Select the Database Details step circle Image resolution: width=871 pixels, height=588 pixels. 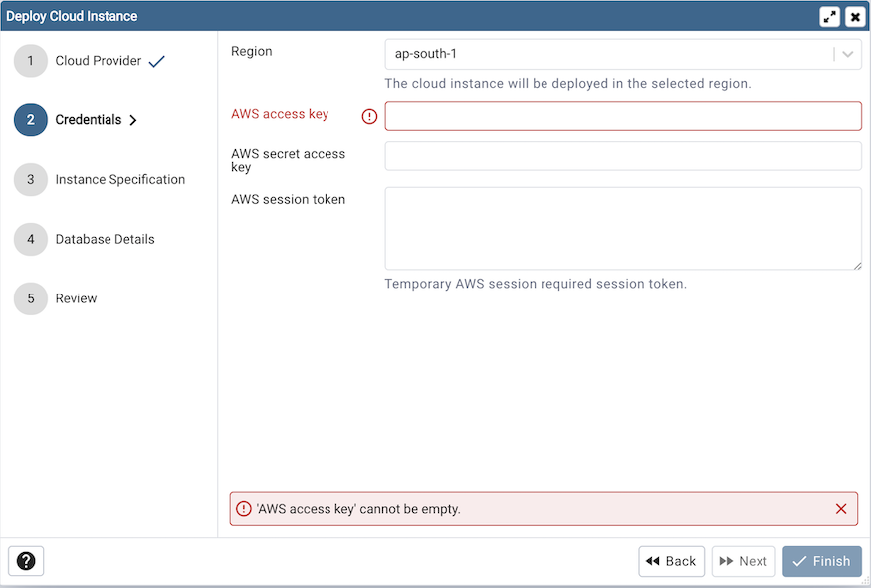pyautogui.click(x=30, y=239)
